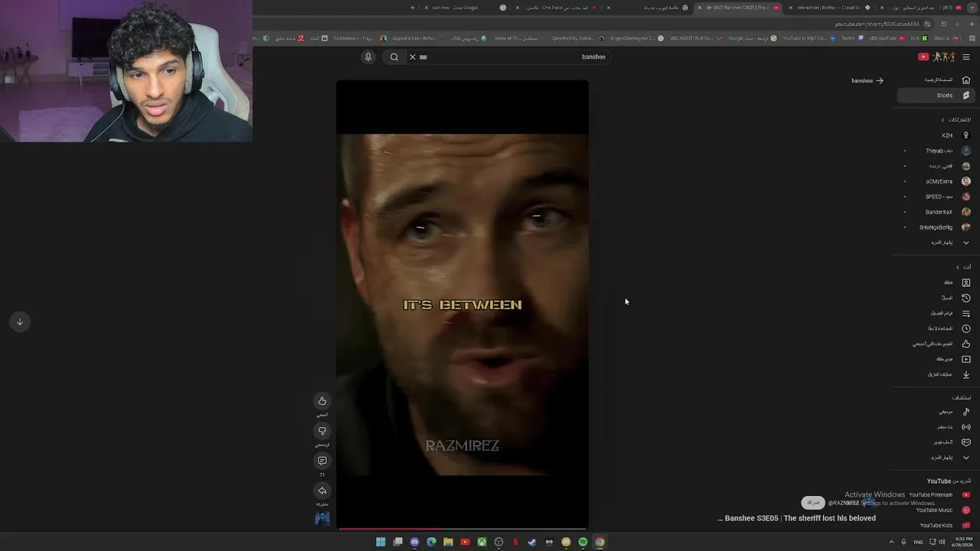Switch to the Interaction BotRix tab

829,8
